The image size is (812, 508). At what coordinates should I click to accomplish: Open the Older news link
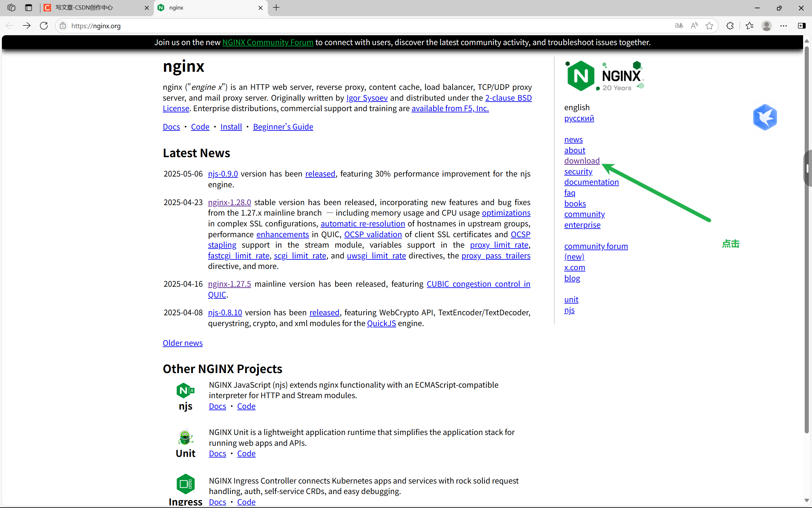[x=182, y=343]
